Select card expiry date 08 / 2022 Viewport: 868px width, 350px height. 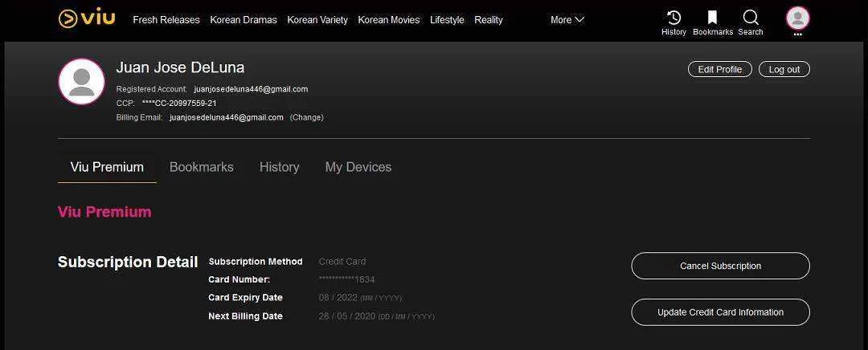(338, 298)
